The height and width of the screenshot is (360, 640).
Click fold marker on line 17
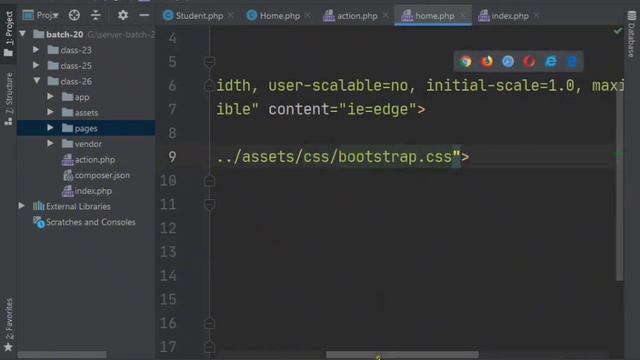tap(209, 347)
